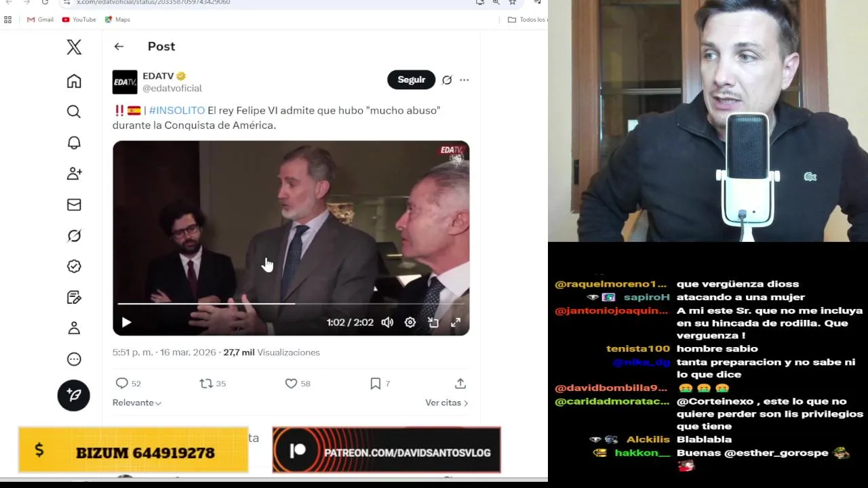Image resolution: width=868 pixels, height=488 pixels.
Task: Open the Ver citas link
Action: 446,403
